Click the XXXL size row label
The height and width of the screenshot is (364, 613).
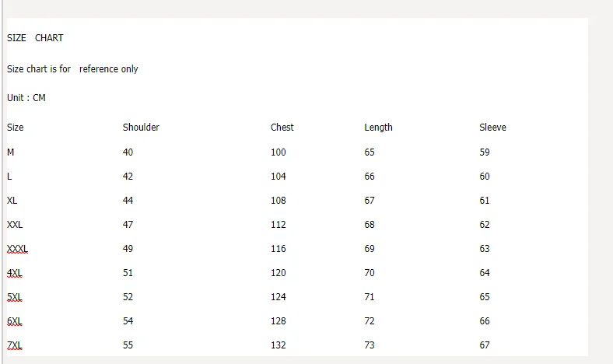[17, 249]
